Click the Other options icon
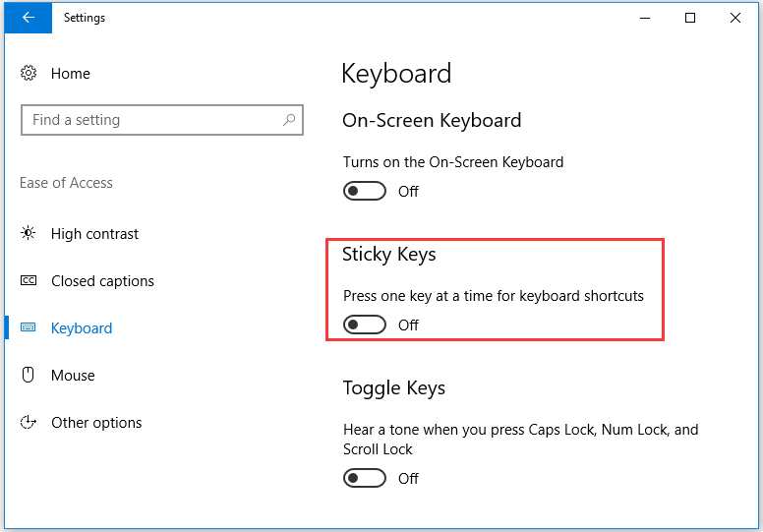The width and height of the screenshot is (763, 532). tap(29, 422)
